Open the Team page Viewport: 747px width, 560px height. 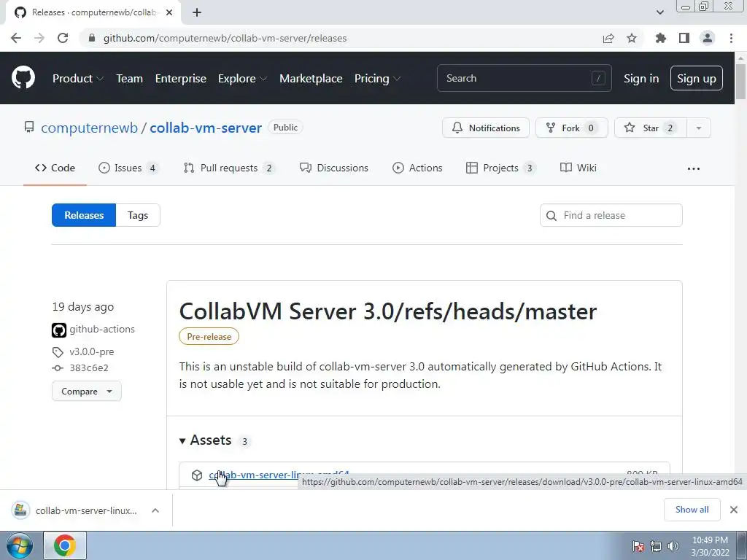(x=129, y=78)
